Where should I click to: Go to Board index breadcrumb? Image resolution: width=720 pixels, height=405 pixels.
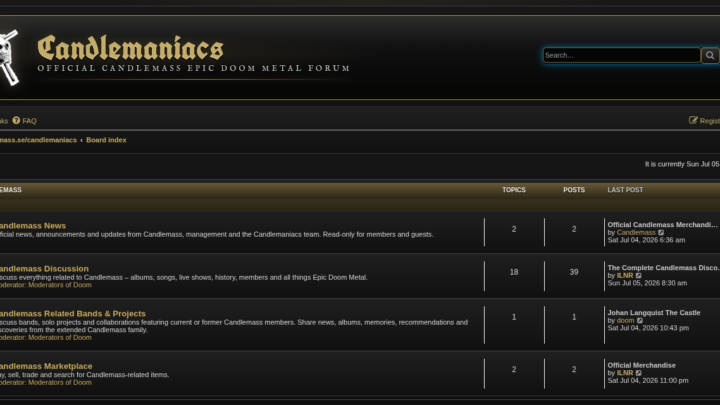pos(106,140)
